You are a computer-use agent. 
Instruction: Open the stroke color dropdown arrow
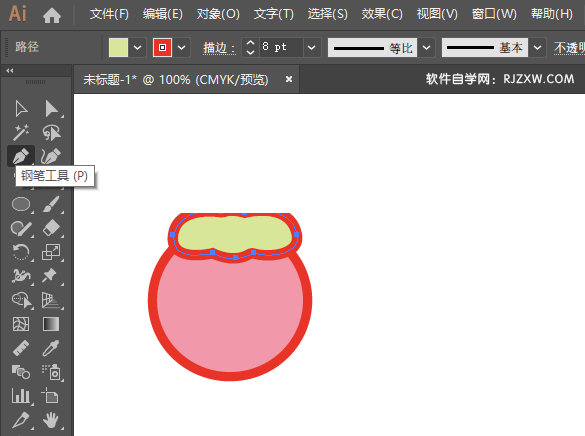(181, 48)
